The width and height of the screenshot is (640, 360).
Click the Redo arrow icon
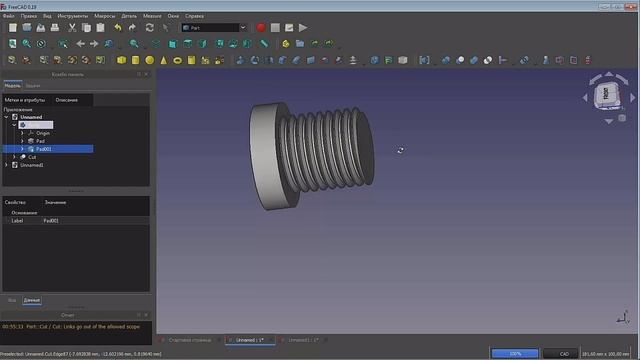click(132, 28)
